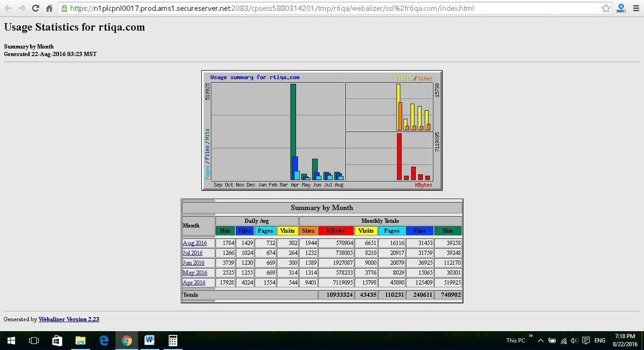Viewport: 644px width, 350px height.
Task: Follow the Webalizer Version 2.23 link
Action: pos(69,319)
